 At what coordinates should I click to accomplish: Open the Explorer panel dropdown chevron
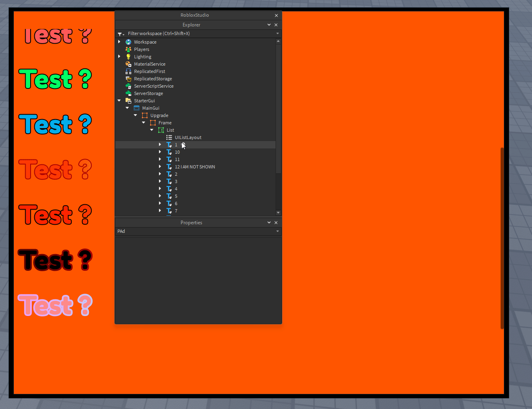pos(269,25)
